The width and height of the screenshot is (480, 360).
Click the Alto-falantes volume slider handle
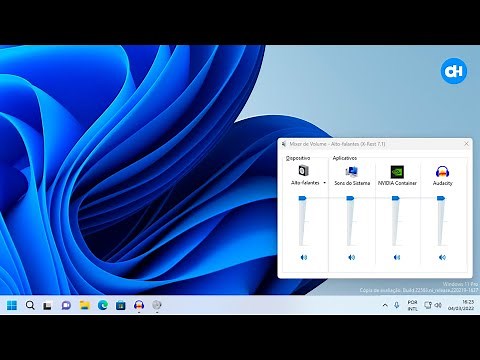click(x=302, y=198)
